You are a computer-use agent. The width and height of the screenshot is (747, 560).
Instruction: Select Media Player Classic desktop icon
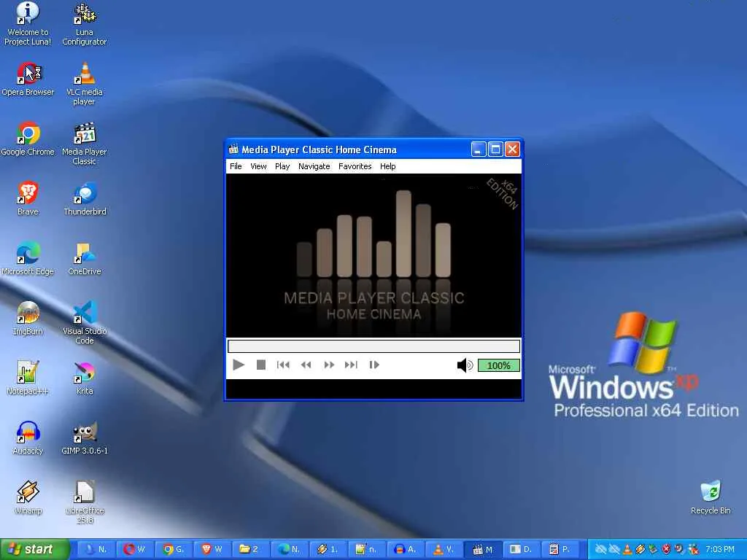tap(85, 144)
